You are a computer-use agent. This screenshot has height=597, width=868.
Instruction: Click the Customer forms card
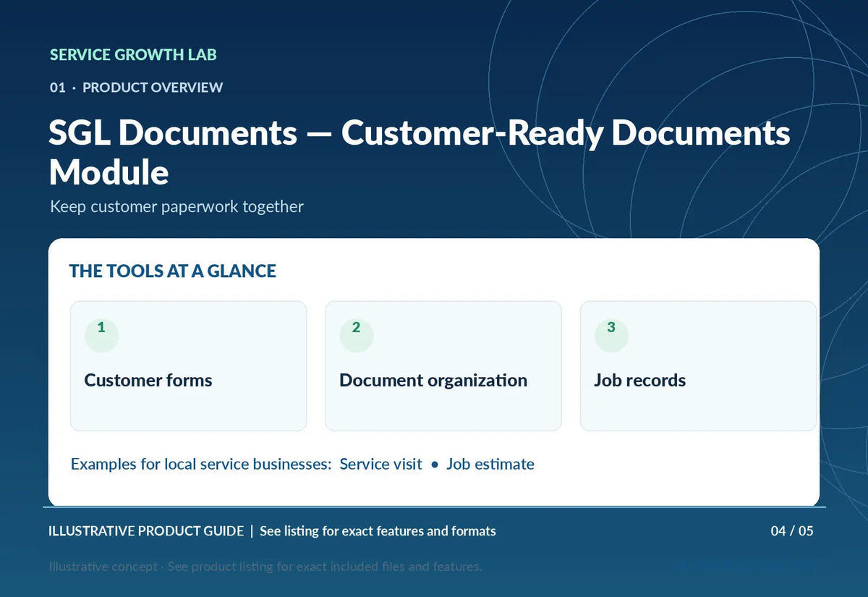[188, 366]
